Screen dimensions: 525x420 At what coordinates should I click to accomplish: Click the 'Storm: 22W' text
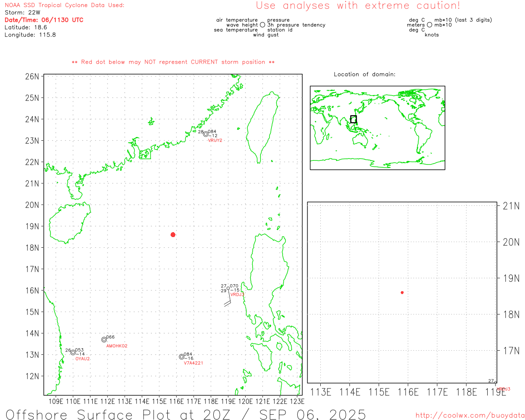23,12
